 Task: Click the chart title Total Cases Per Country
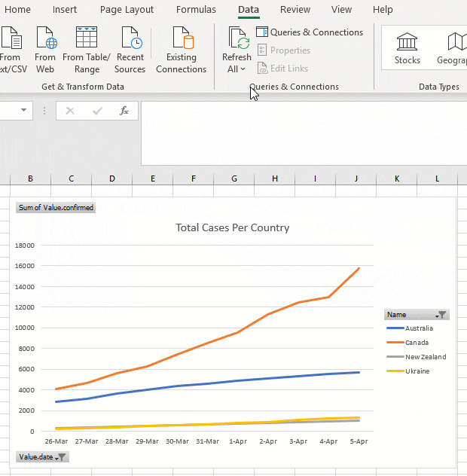(233, 227)
